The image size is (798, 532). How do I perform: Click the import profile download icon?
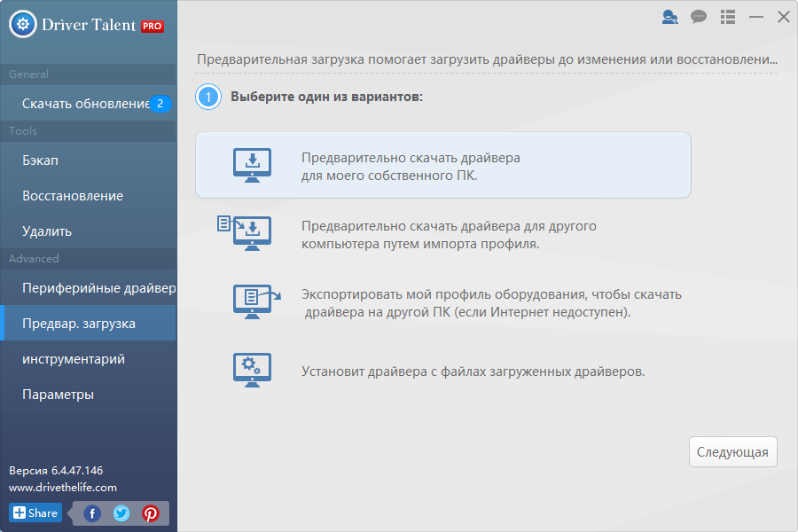click(245, 233)
